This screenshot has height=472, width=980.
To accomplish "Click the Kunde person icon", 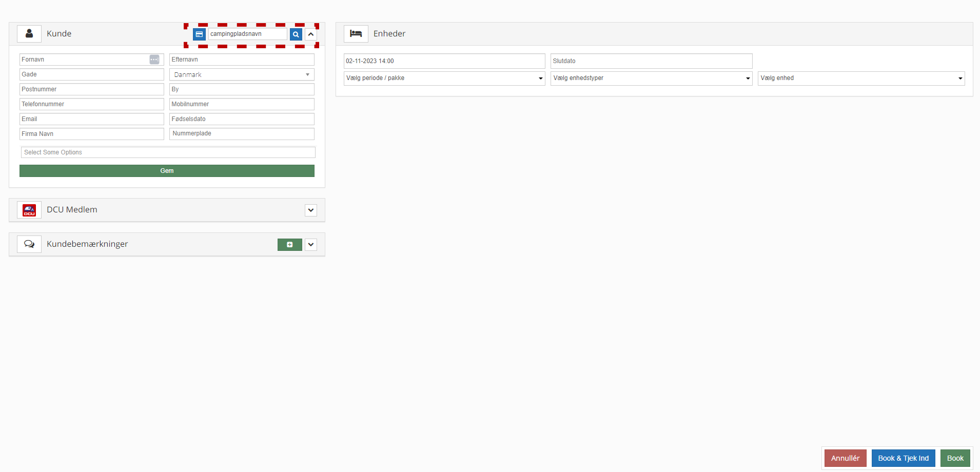I will tap(29, 34).
